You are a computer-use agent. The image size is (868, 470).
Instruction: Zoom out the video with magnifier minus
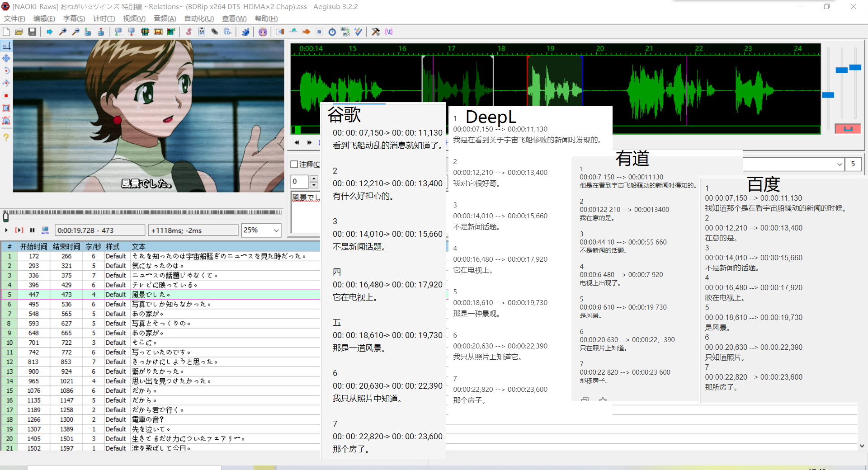[x=75, y=32]
